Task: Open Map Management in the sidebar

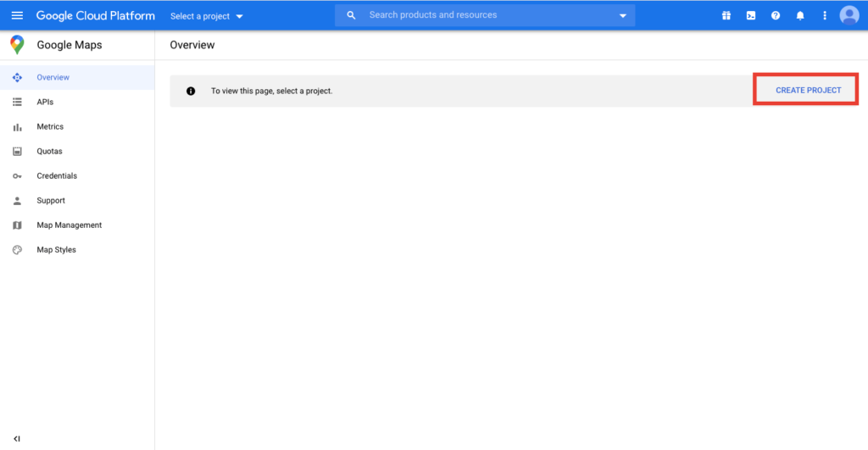Action: coord(77,225)
